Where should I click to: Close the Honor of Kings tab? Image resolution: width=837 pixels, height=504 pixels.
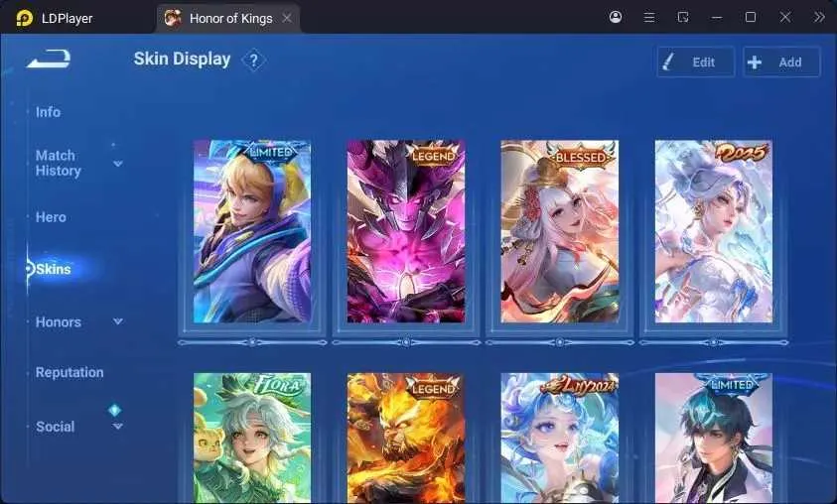(287, 18)
